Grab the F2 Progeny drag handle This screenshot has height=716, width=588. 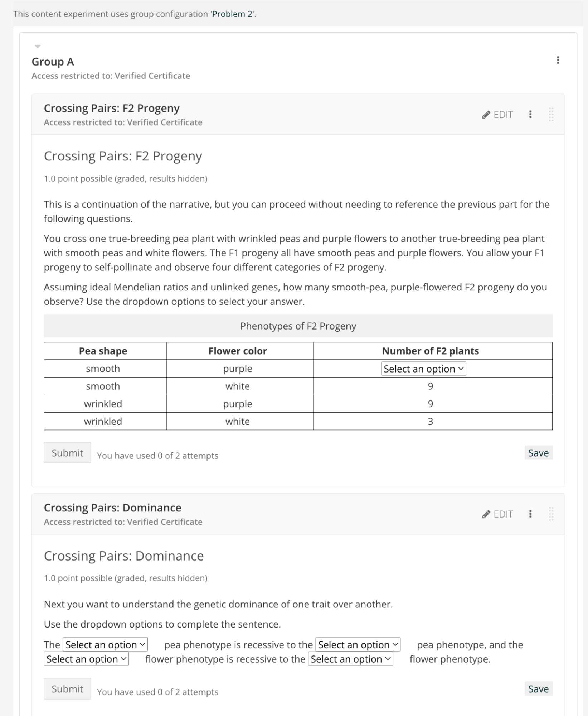551,114
